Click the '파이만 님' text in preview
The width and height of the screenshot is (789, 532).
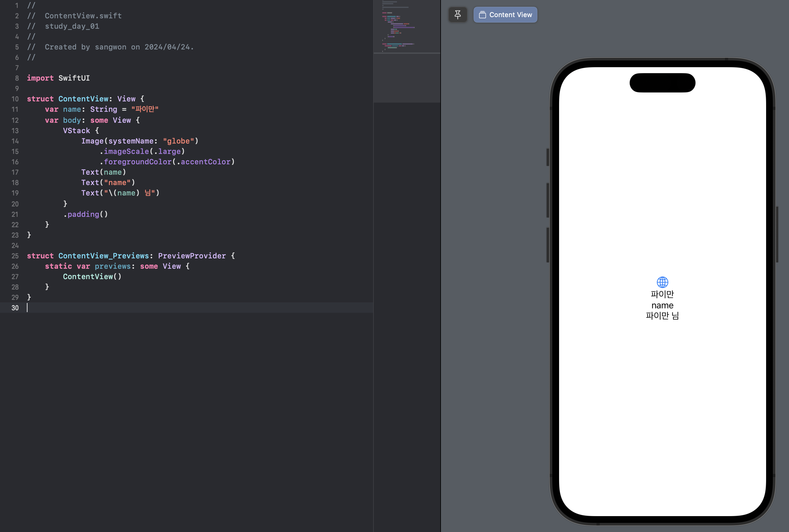[x=662, y=316]
